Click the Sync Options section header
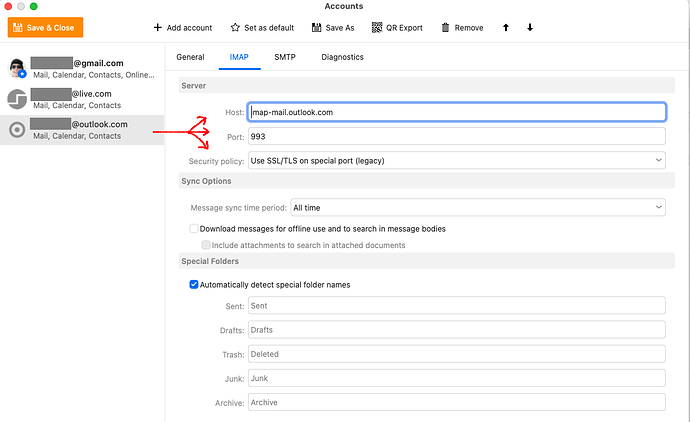Screen dimensions: 690x422 click(426, 181)
